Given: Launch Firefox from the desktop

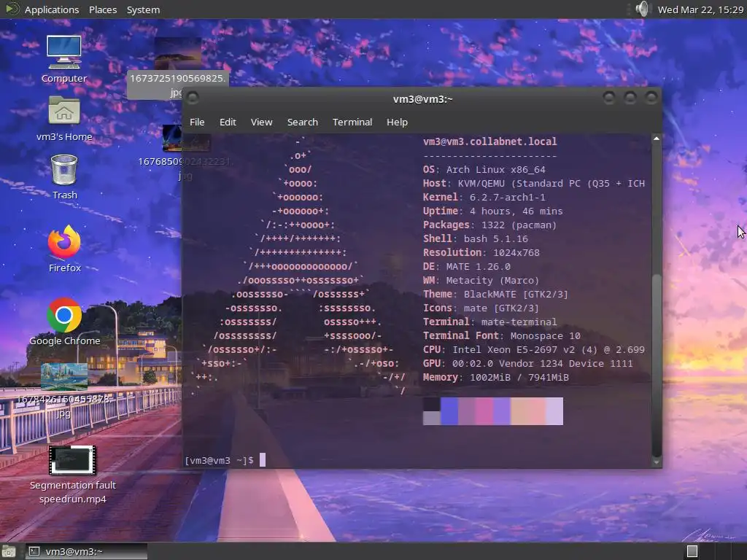Looking at the screenshot, I should 64,249.
